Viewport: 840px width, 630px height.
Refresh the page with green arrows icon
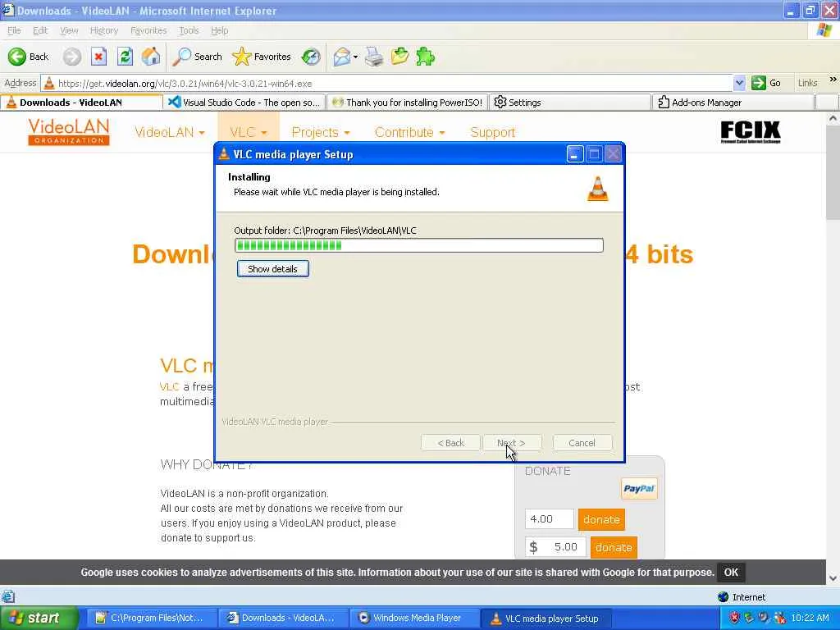tap(125, 57)
